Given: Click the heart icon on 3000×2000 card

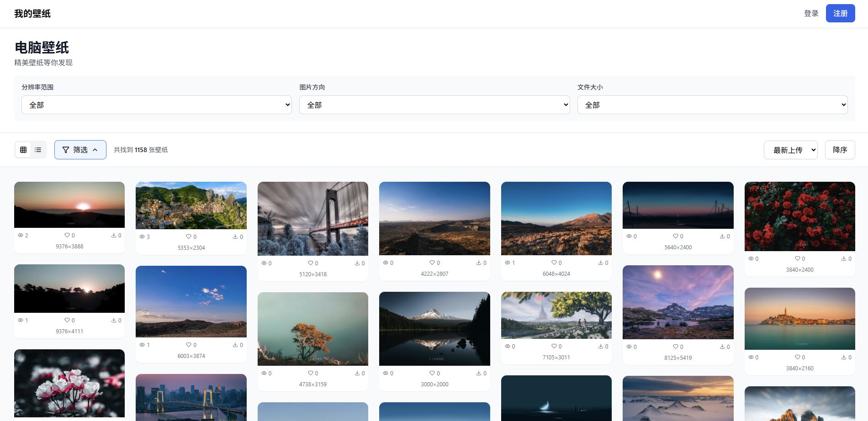Looking at the screenshot, I should [432, 373].
